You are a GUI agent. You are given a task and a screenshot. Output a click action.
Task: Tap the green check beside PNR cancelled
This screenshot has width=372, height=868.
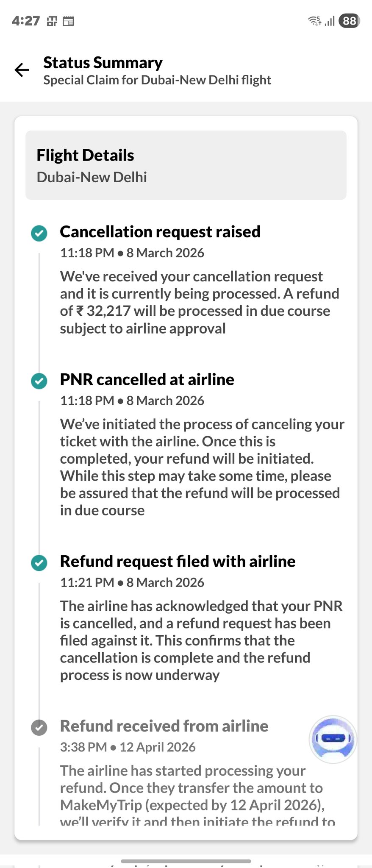pyautogui.click(x=39, y=381)
